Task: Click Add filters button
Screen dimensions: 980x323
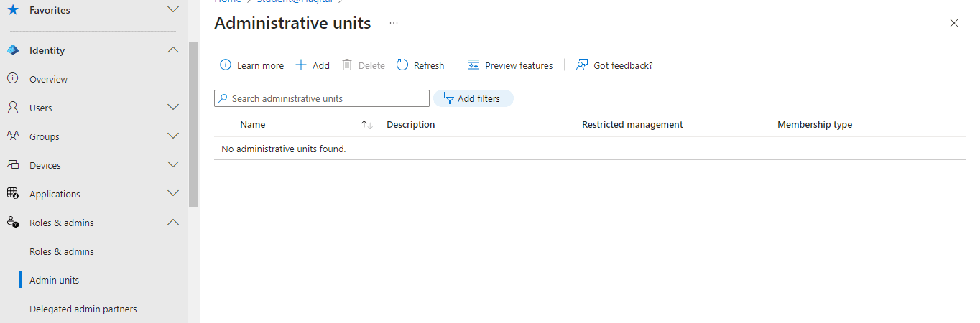Action: click(473, 98)
